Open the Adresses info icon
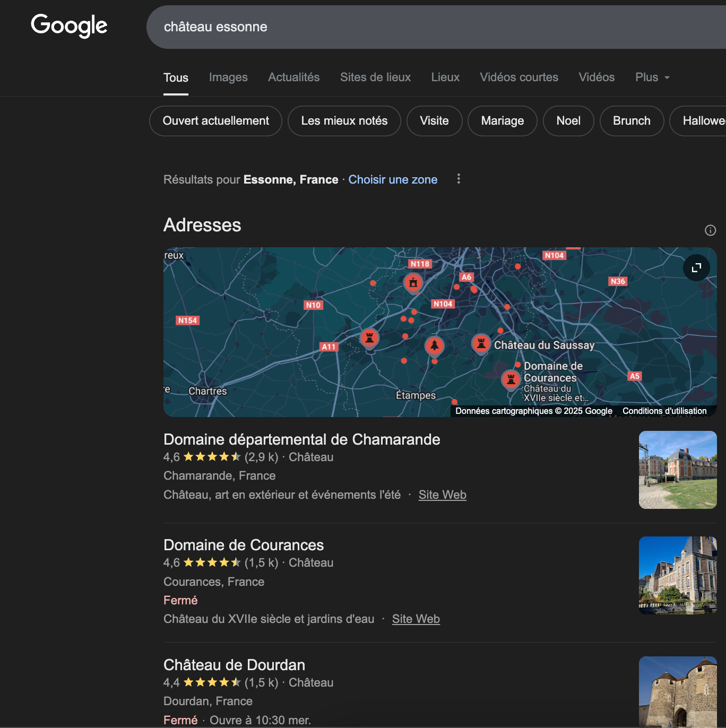726x728 pixels. coord(710,230)
